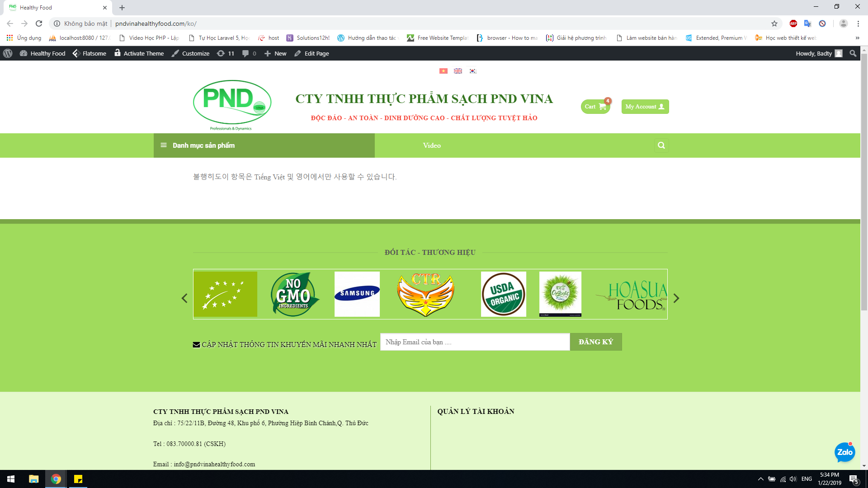Show hidden bookmarks overflow chevron

click(857, 38)
